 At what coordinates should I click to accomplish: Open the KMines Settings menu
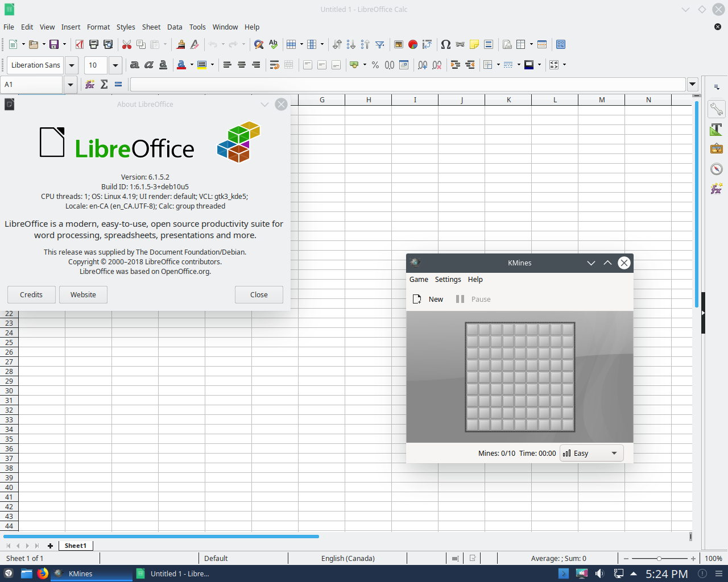point(448,279)
